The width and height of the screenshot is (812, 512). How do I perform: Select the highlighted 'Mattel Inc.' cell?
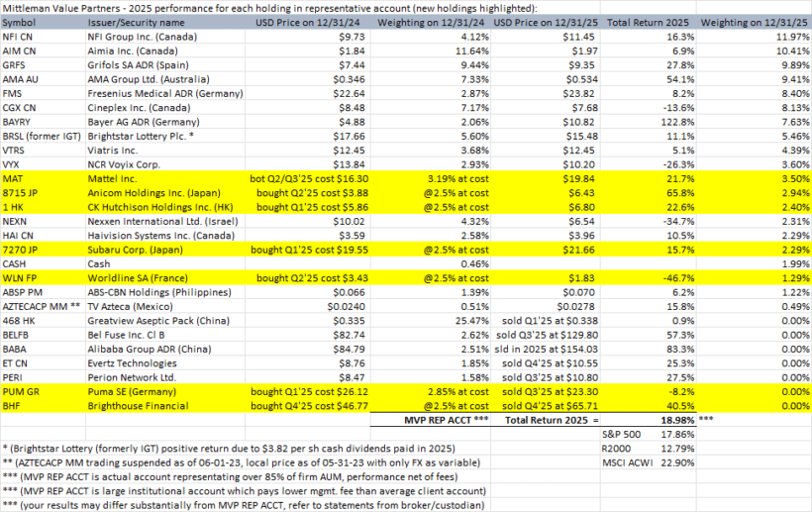165,178
